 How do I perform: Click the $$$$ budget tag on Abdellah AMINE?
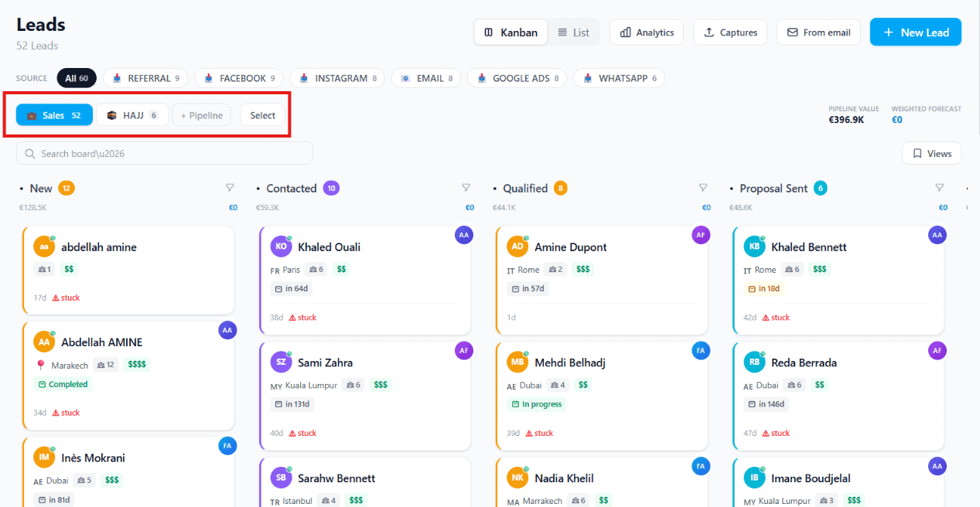(x=137, y=364)
